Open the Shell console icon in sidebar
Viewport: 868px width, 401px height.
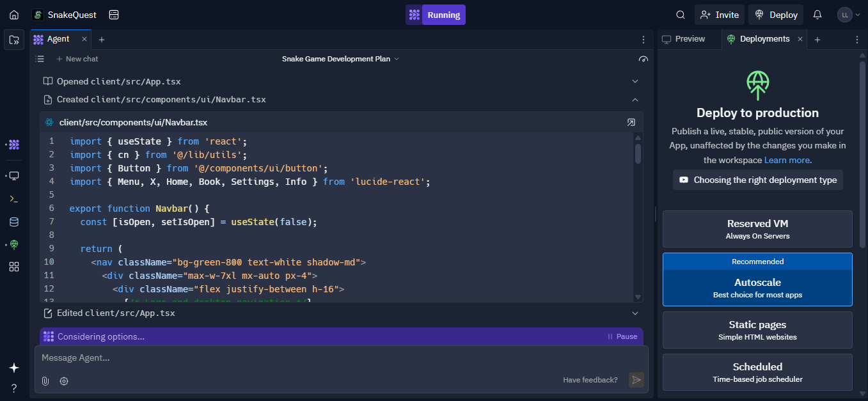click(x=14, y=199)
